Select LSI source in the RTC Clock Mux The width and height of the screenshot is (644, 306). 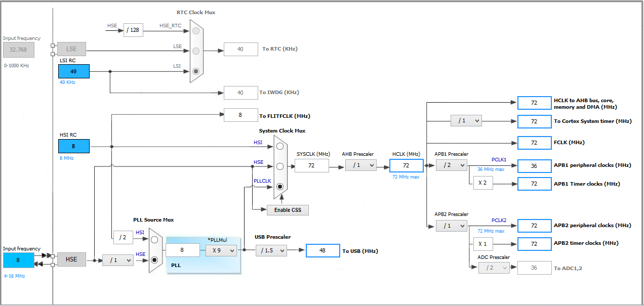coord(196,71)
